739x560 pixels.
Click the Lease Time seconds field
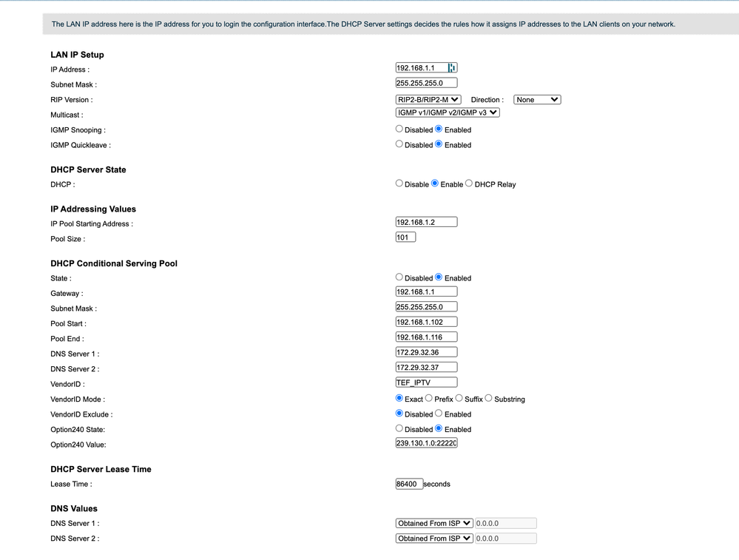point(409,484)
